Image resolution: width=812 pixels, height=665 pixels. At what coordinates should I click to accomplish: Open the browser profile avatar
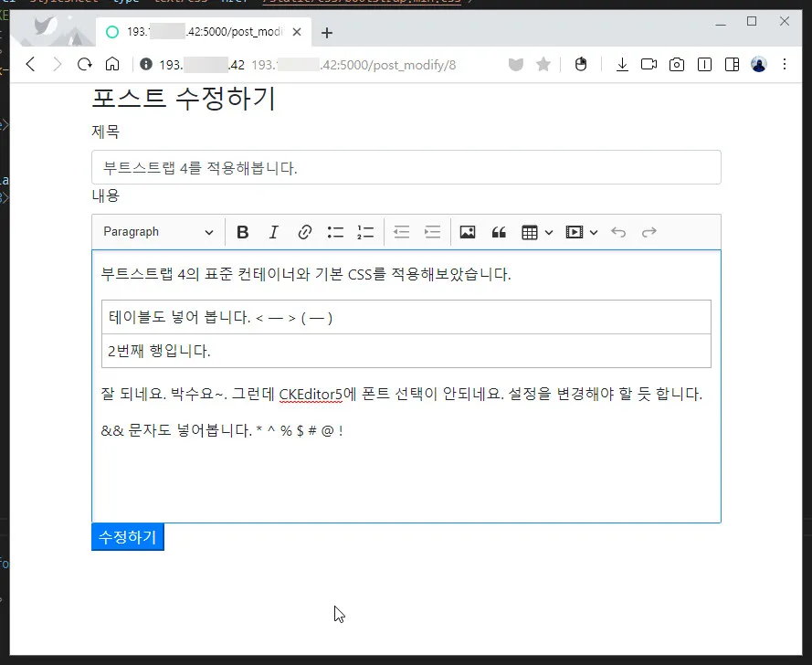[758, 65]
